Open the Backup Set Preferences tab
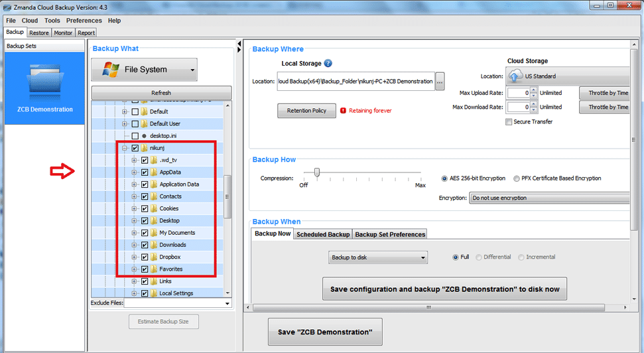 tap(390, 234)
